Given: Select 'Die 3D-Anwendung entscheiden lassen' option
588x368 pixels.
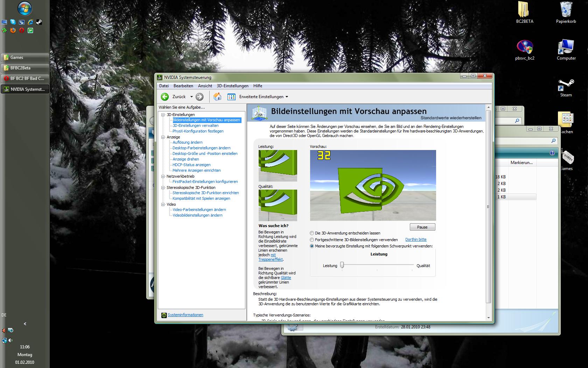Looking at the screenshot, I should coord(312,233).
